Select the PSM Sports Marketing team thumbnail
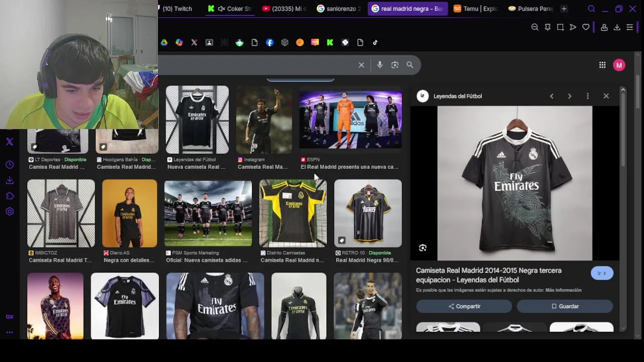 [x=208, y=213]
